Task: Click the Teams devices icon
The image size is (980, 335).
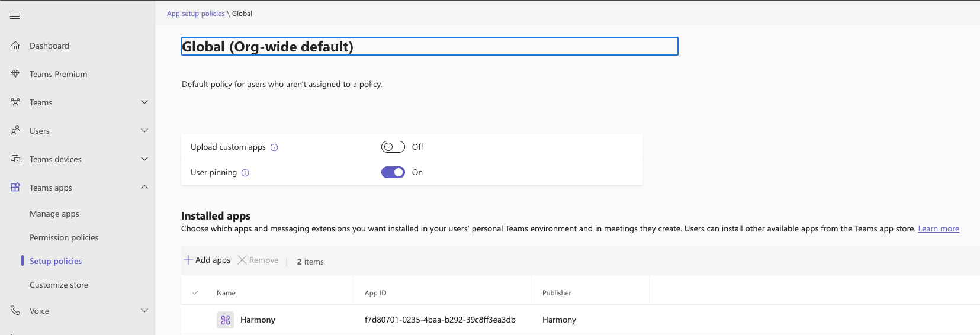Action: (x=15, y=159)
